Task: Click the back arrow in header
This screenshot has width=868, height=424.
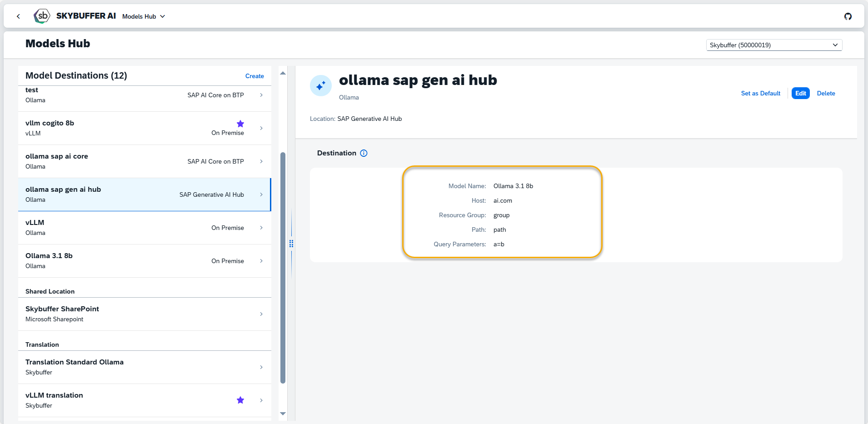Action: pos(18,16)
